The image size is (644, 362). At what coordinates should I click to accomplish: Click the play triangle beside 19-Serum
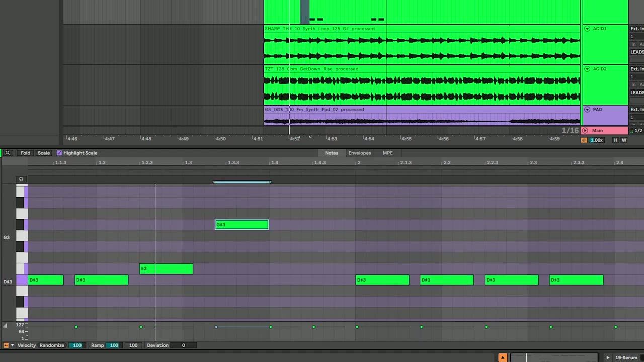coord(608,358)
